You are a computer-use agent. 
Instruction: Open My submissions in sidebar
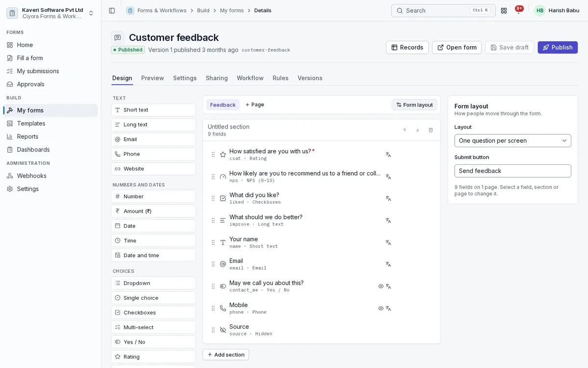(x=50, y=71)
